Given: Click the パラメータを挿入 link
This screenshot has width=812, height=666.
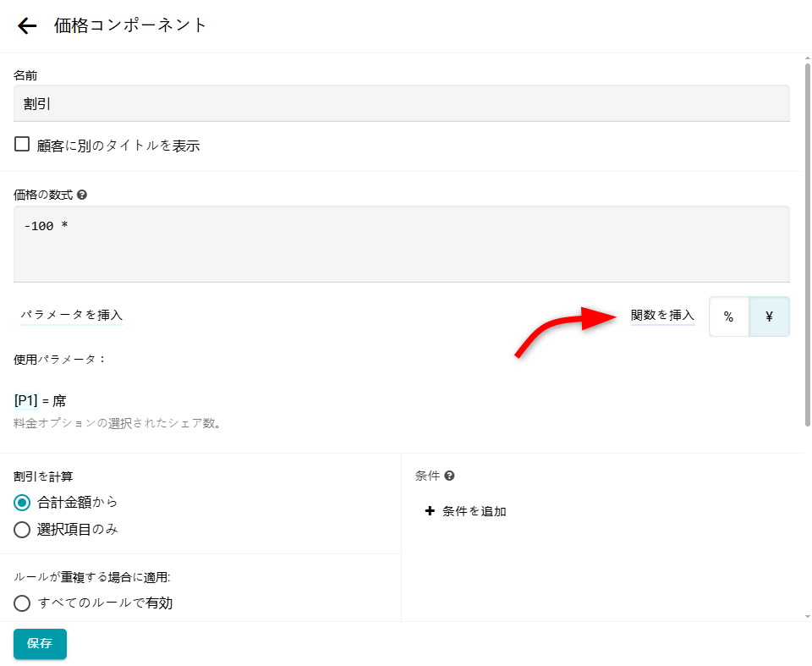Looking at the screenshot, I should pyautogui.click(x=71, y=315).
